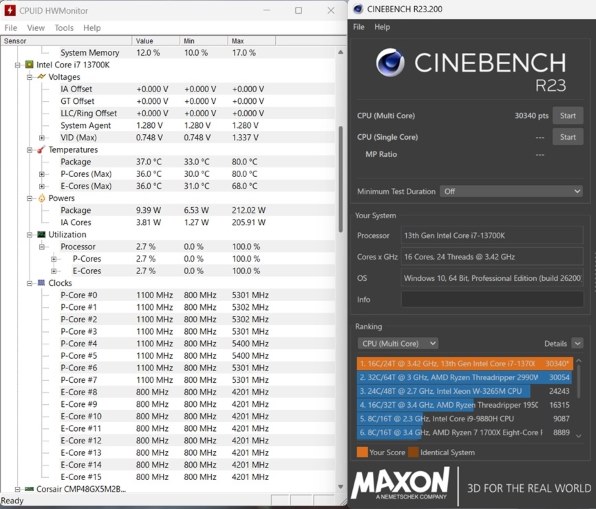The image size is (596, 509).
Task: Click the MAXON logo in Cinebench
Action: pyautogui.click(x=400, y=483)
